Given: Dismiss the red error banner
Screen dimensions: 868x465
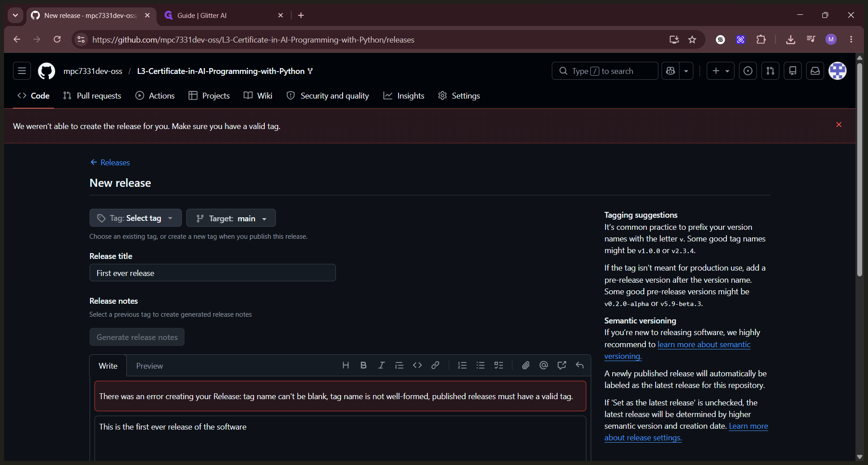Looking at the screenshot, I should point(839,125).
